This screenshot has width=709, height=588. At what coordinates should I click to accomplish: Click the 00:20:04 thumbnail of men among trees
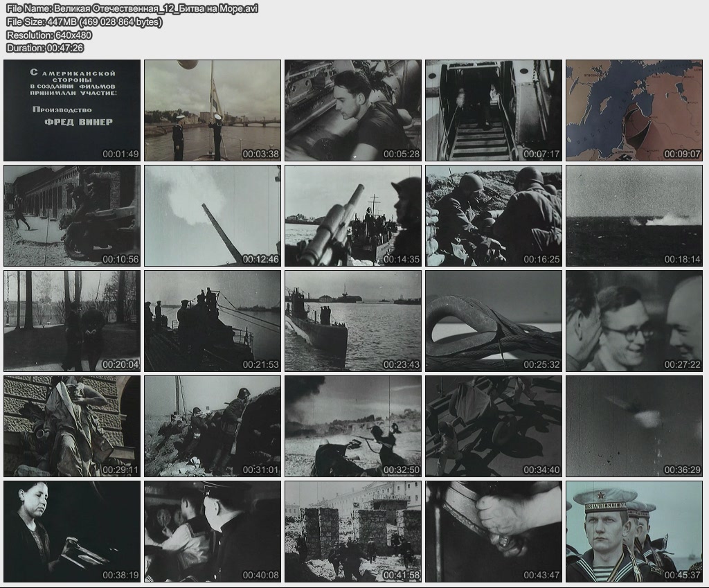click(x=72, y=321)
